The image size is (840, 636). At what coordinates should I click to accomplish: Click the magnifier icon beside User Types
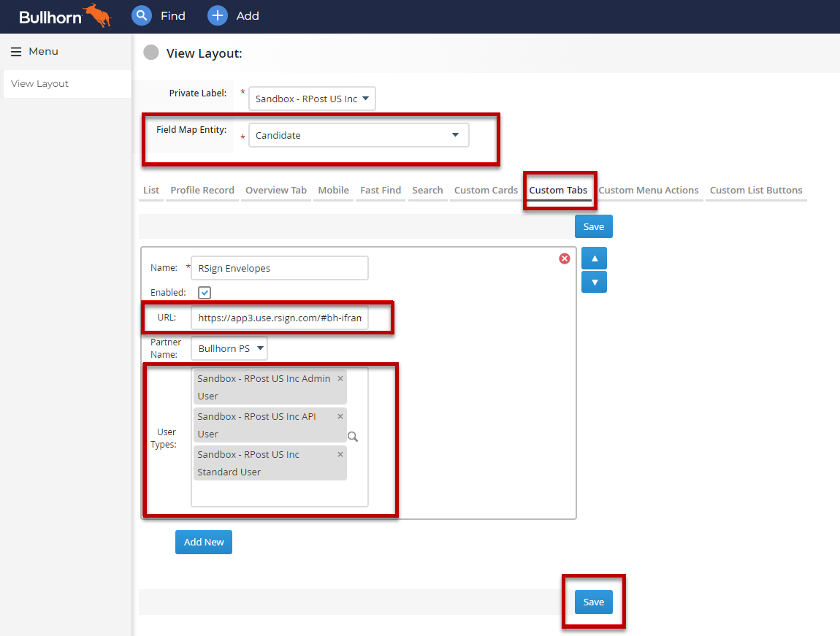coord(353,436)
